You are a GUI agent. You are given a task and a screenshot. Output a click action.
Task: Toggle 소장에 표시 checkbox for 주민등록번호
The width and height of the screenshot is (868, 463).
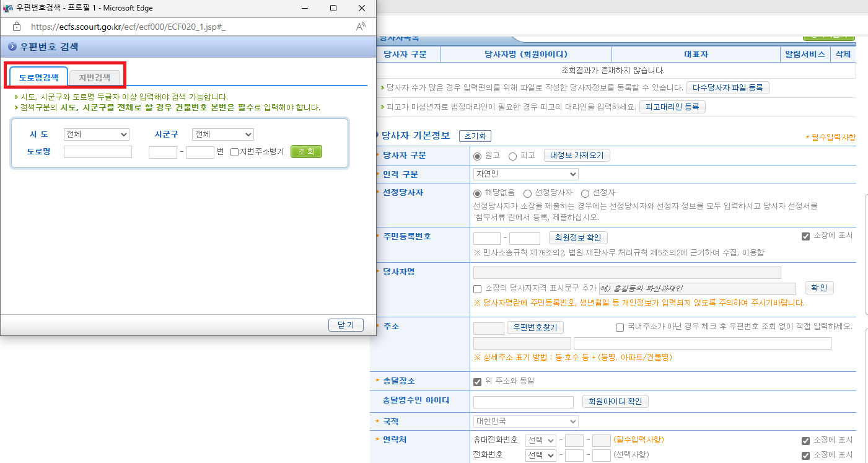pos(805,236)
